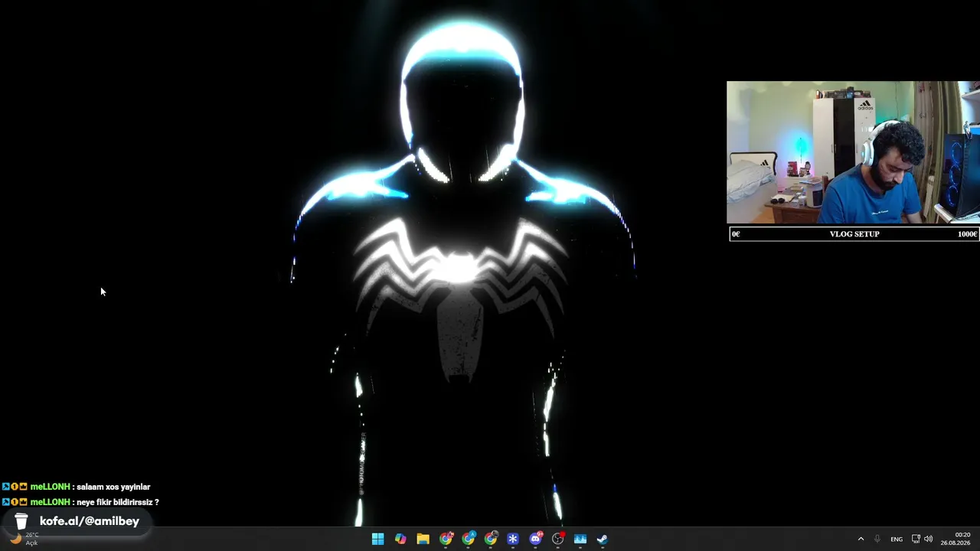Click the VLOG SETUP goal bar
Screen dimensions: 980x551
[854, 234]
